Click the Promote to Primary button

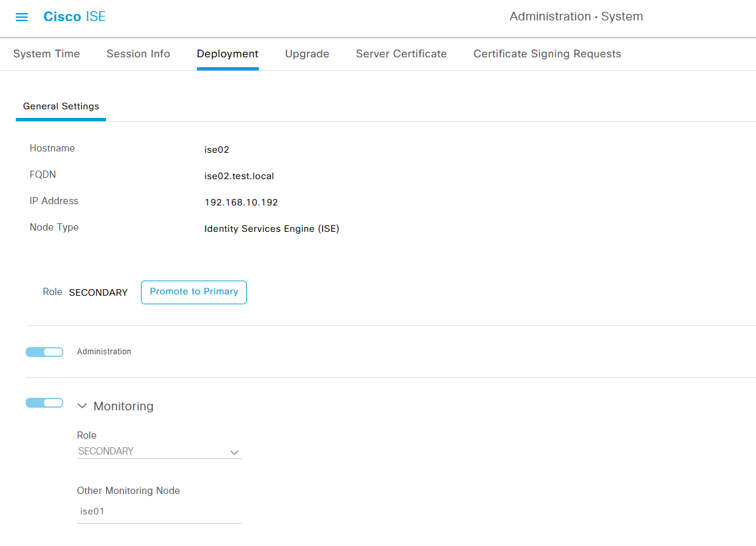(194, 292)
